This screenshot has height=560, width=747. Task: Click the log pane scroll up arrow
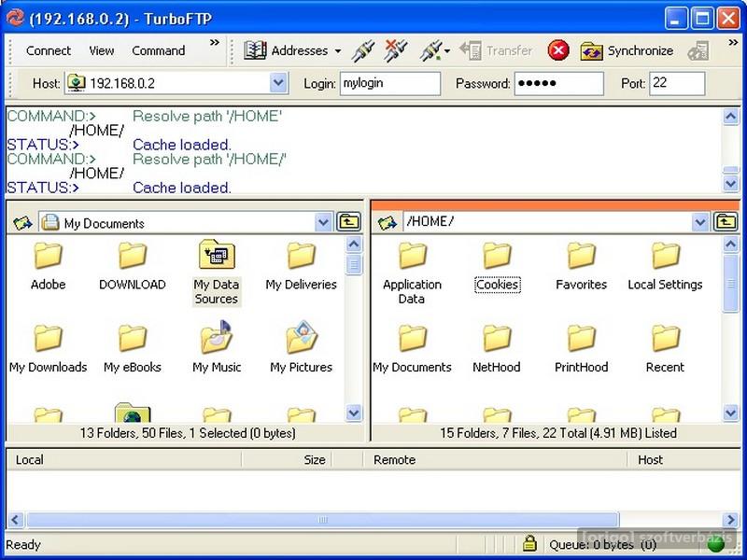731,116
